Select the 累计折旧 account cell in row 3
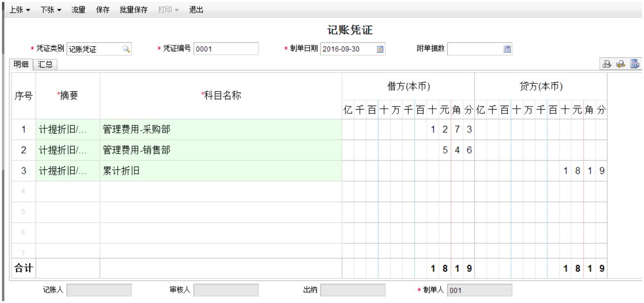This screenshot has height=303, width=644. coord(220,171)
